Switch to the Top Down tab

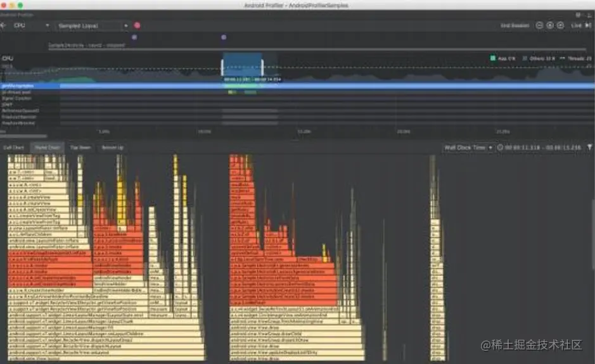pyautogui.click(x=80, y=147)
